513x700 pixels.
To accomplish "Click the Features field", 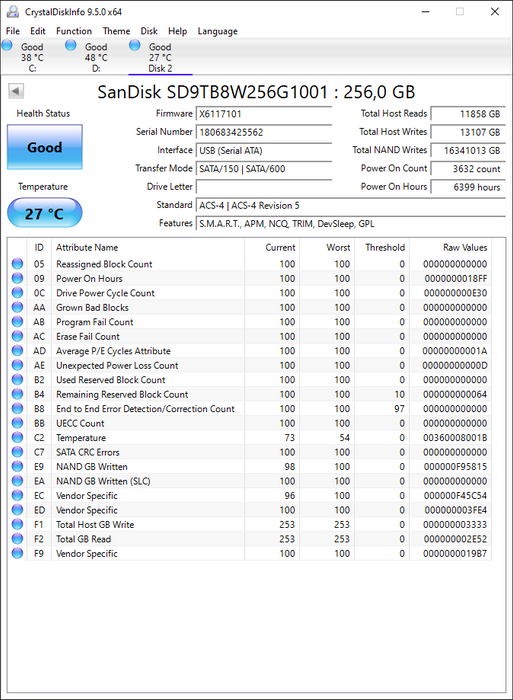I will pos(351,224).
